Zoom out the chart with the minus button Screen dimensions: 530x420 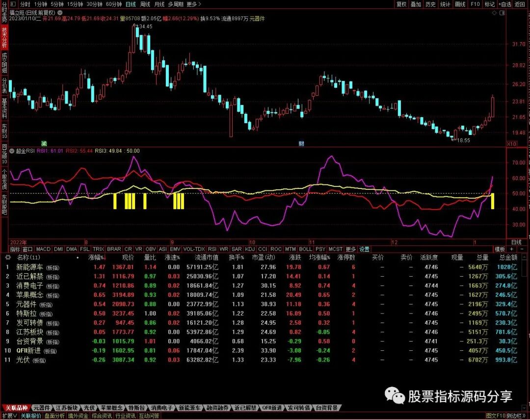tap(522, 249)
